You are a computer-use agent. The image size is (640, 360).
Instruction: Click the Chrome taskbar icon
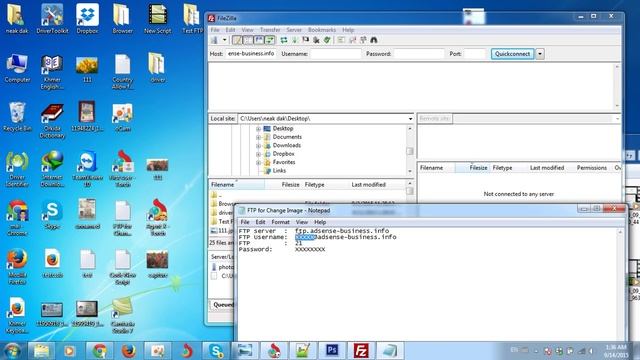pos(99,351)
